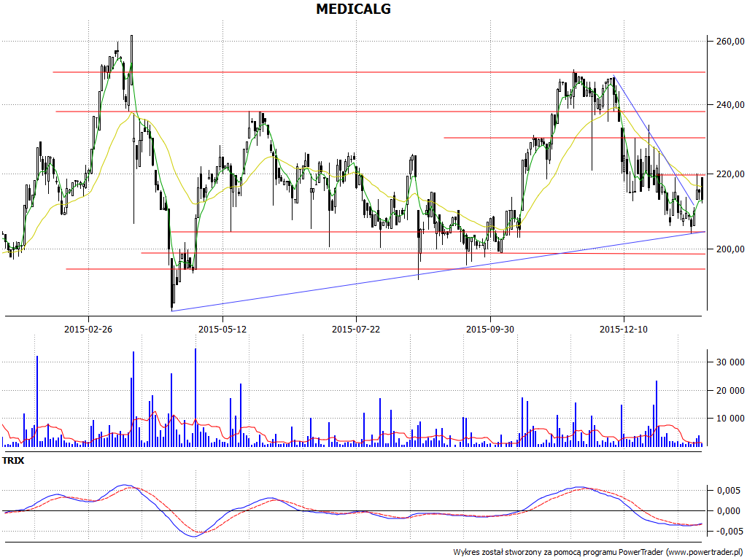The image size is (747, 560).
Task: Click the 2015-05-12 date label
Action: (x=222, y=329)
